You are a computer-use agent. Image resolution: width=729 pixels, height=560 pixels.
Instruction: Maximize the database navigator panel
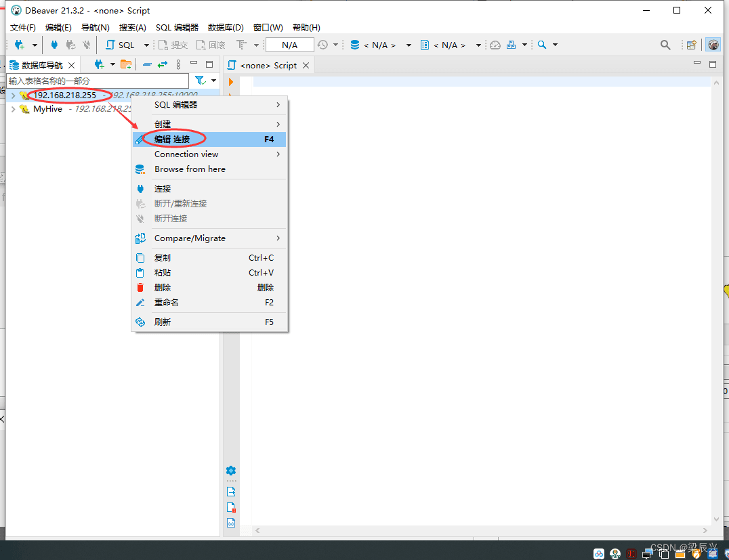(209, 64)
